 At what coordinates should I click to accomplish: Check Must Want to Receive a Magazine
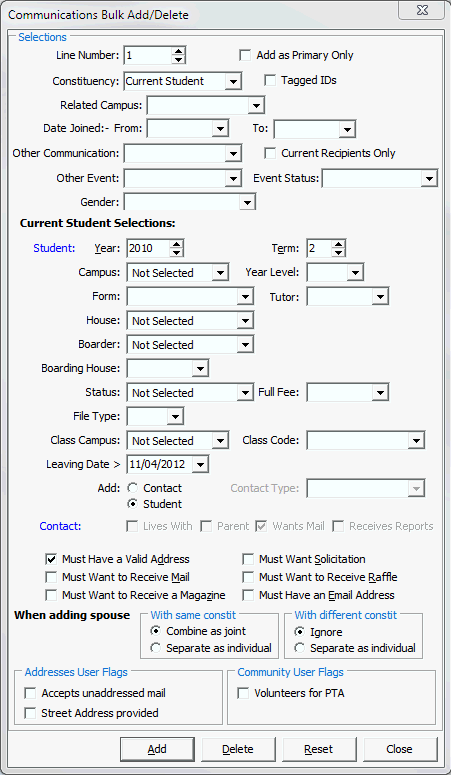(x=51, y=595)
